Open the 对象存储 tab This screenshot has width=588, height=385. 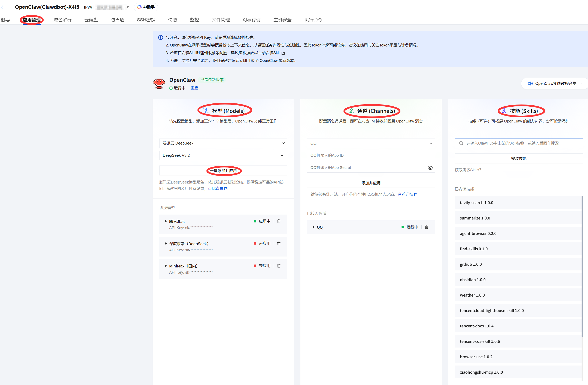click(252, 20)
